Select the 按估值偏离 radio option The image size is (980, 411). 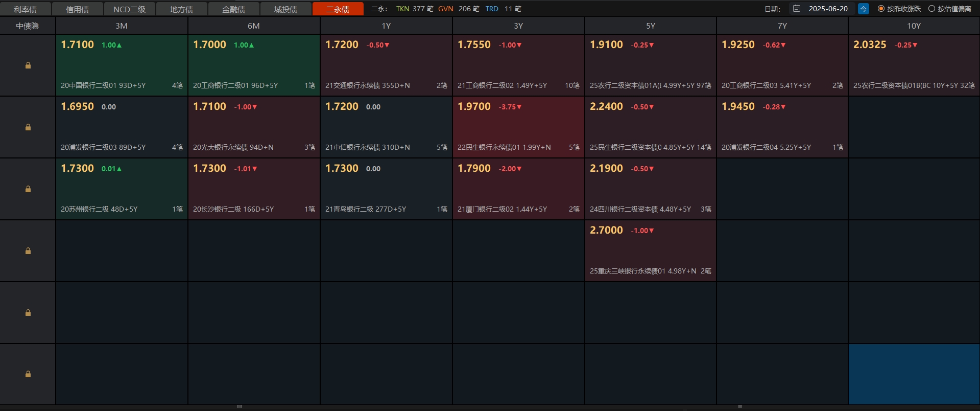(950, 9)
